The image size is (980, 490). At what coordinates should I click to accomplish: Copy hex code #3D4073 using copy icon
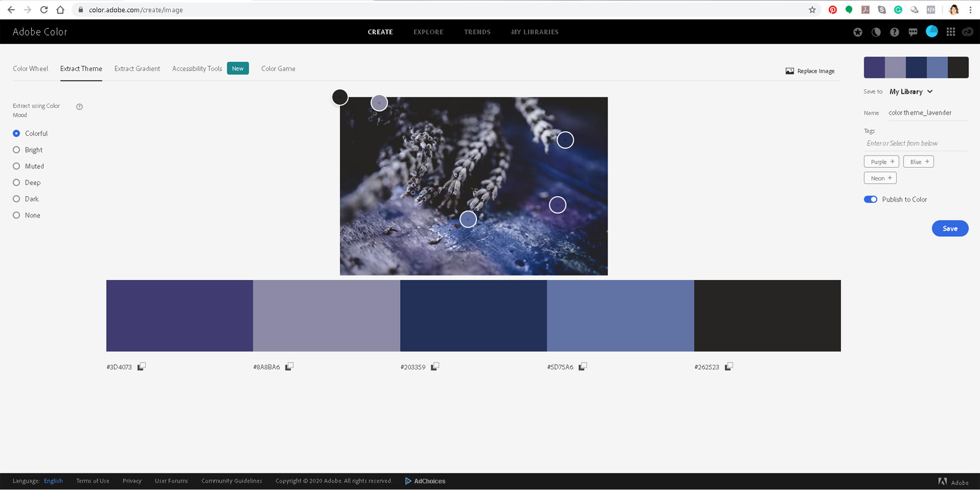click(x=141, y=366)
